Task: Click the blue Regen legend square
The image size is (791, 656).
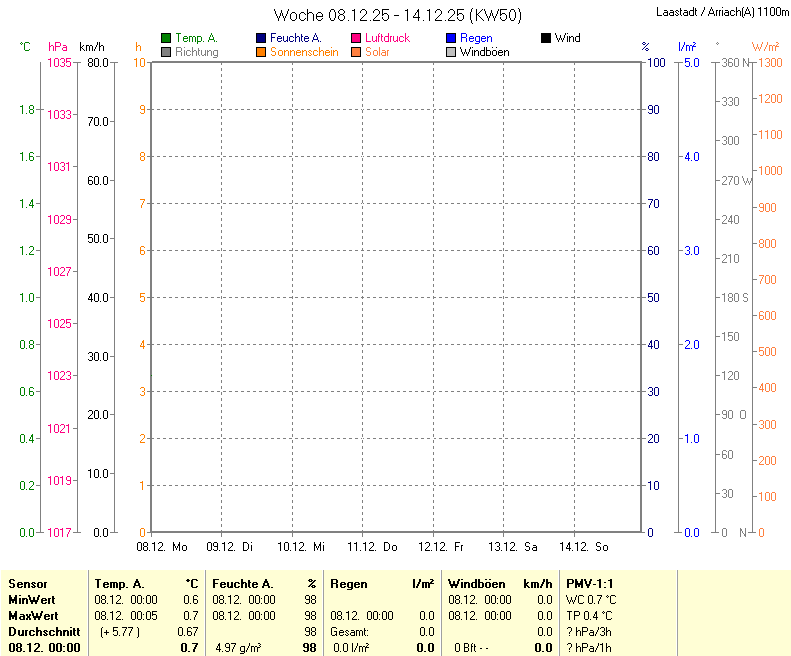Action: tap(451, 38)
